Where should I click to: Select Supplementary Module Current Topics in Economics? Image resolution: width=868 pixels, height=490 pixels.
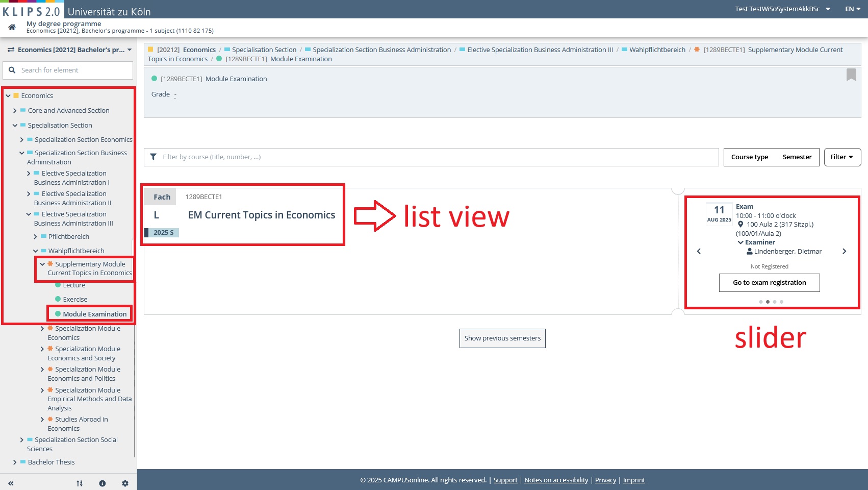tap(90, 268)
